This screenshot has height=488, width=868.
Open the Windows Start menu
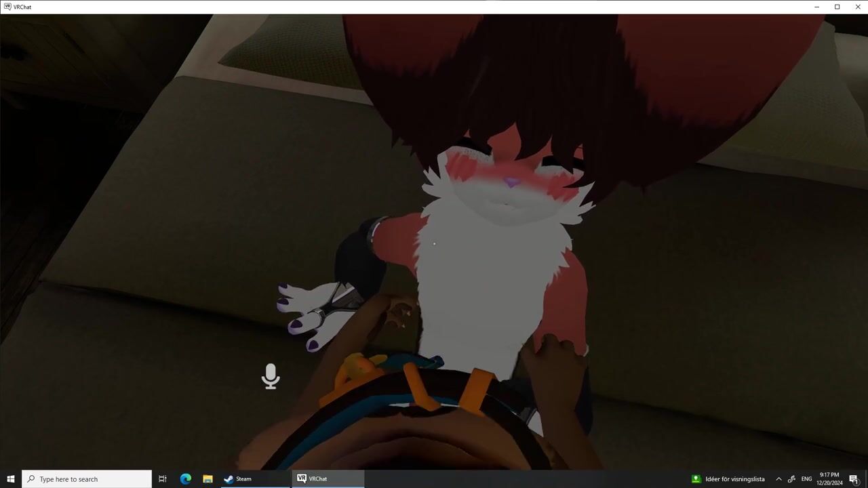coord(11,479)
